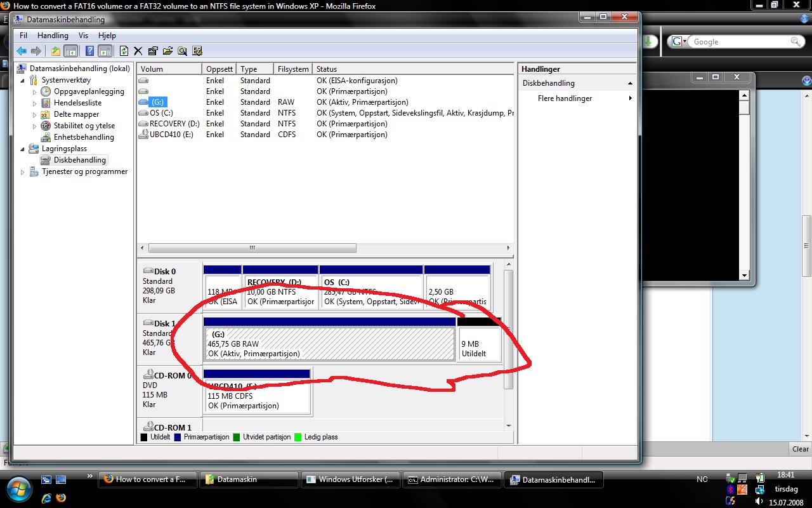Screen dimensions: 812x508
Task: Click the gray Forward arrow in toolbar
Action: (x=36, y=51)
